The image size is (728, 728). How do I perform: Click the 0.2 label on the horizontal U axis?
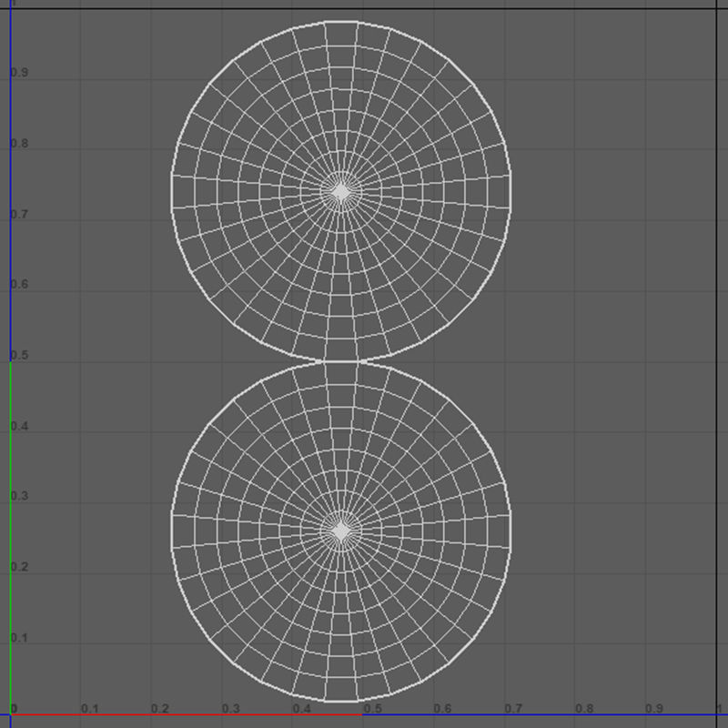click(x=160, y=709)
